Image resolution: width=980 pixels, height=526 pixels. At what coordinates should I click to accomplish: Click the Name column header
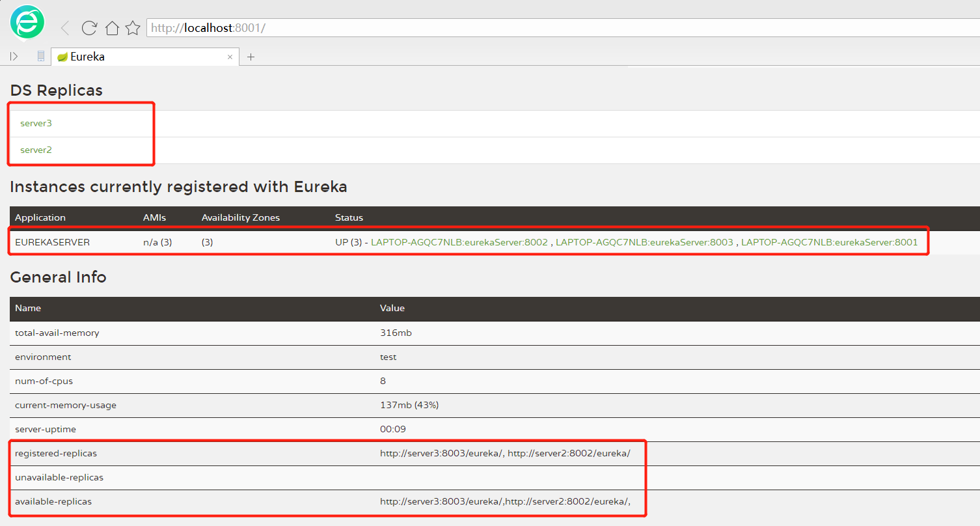point(28,308)
